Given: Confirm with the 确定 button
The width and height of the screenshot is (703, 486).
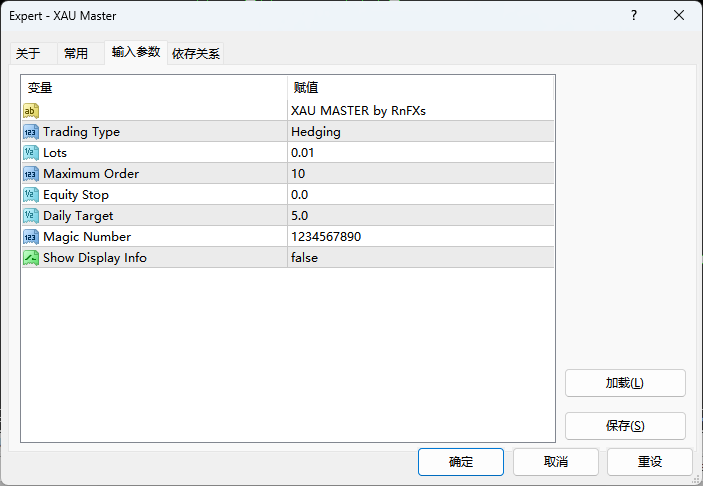Looking at the screenshot, I should tap(461, 462).
